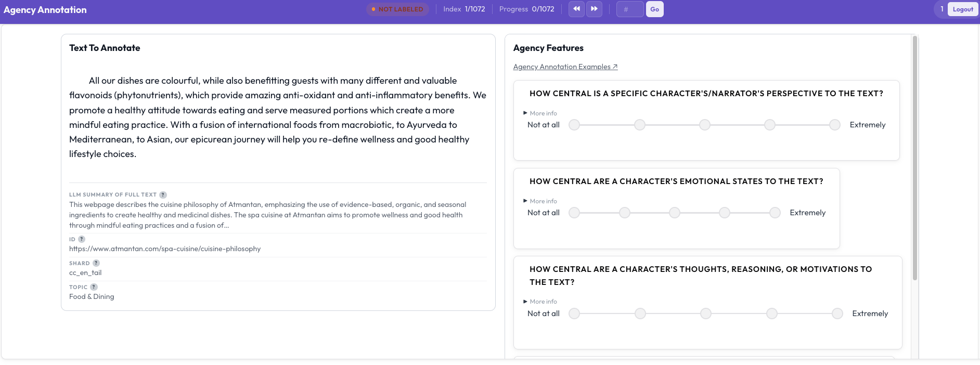
Task: Open the TOPIC help question mark
Action: click(x=94, y=287)
